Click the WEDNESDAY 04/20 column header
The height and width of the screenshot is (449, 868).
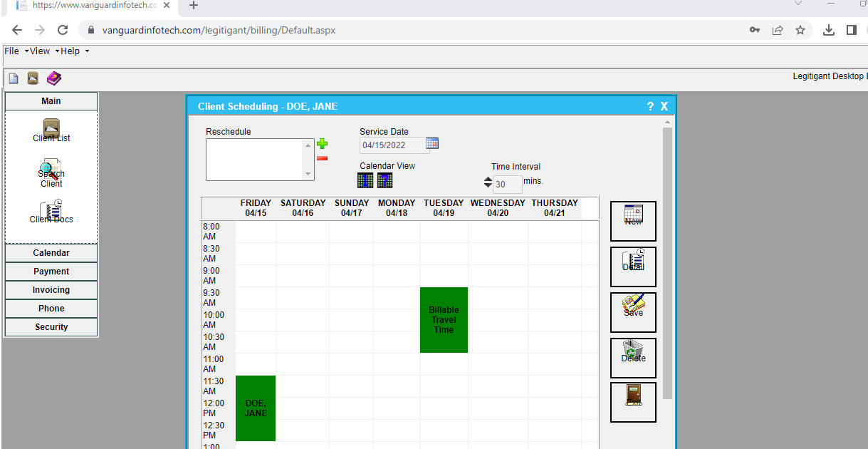point(498,208)
